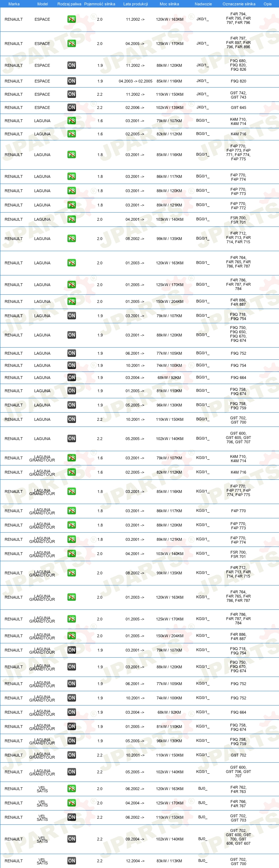Select engine code F9Q 752 in Laguna 77kW/105KM row

click(x=238, y=353)
